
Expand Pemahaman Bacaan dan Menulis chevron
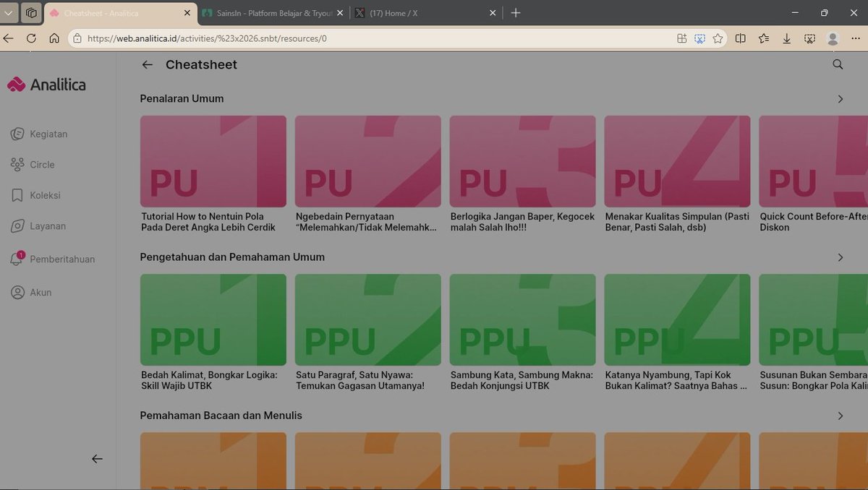[x=840, y=416]
